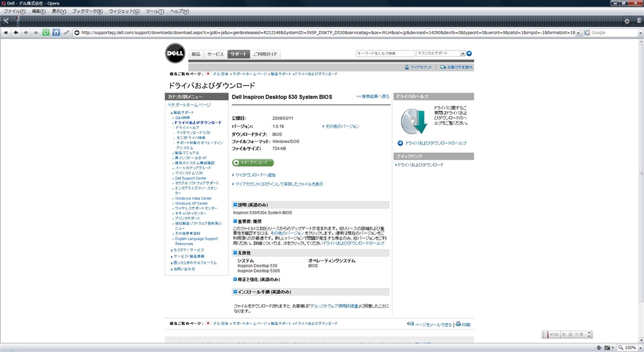Open the テクニカルサポート search category dropdown
Viewport: 644px width, 352px height.
coord(463,54)
